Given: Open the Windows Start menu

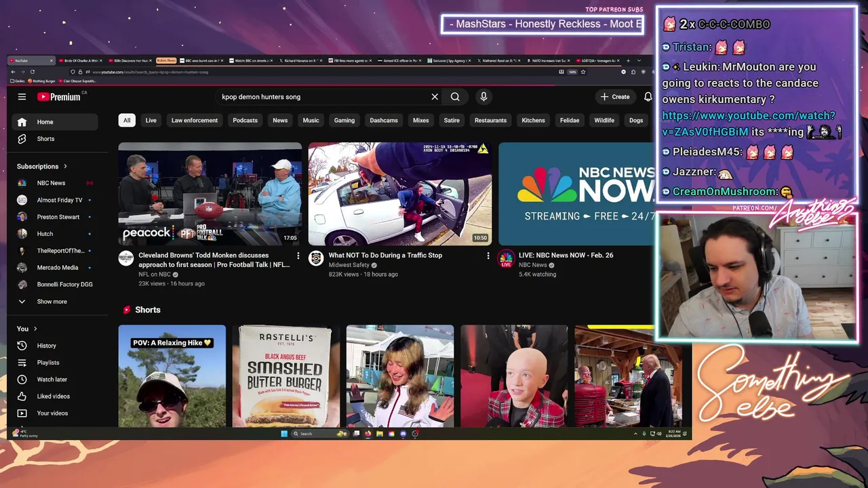Looking at the screenshot, I should (x=284, y=434).
